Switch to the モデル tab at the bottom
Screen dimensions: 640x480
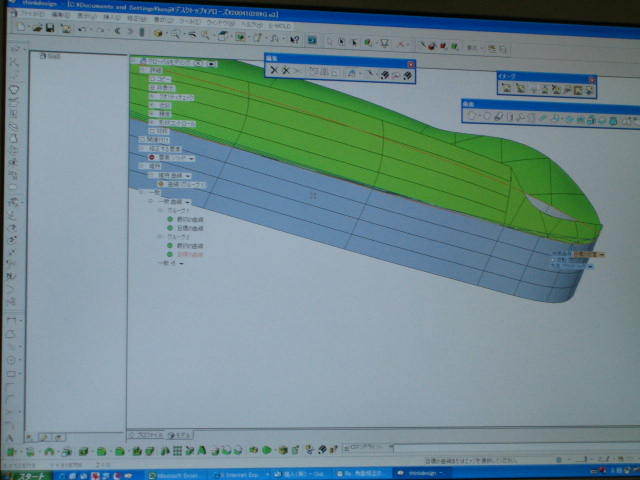click(180, 436)
